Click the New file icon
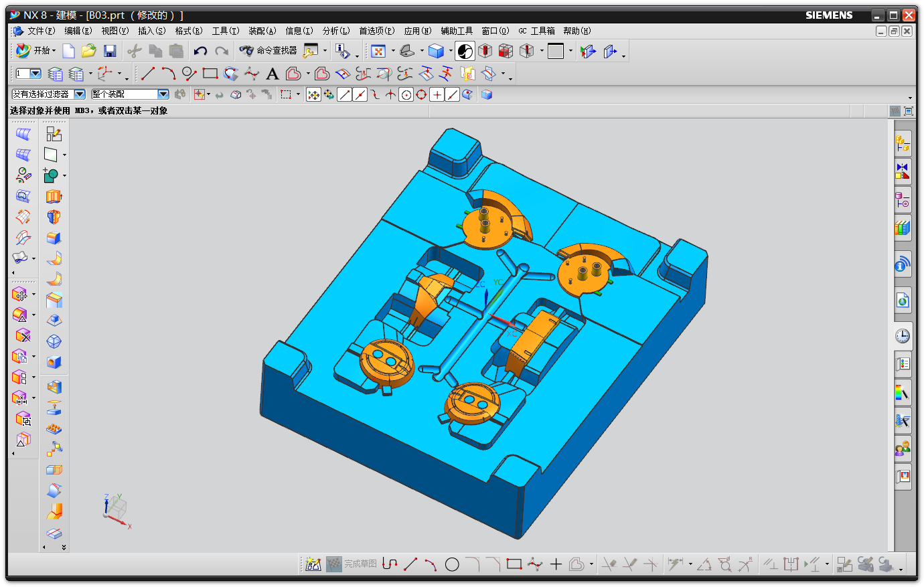Image resolution: width=924 pixels, height=587 pixels. 68,51
